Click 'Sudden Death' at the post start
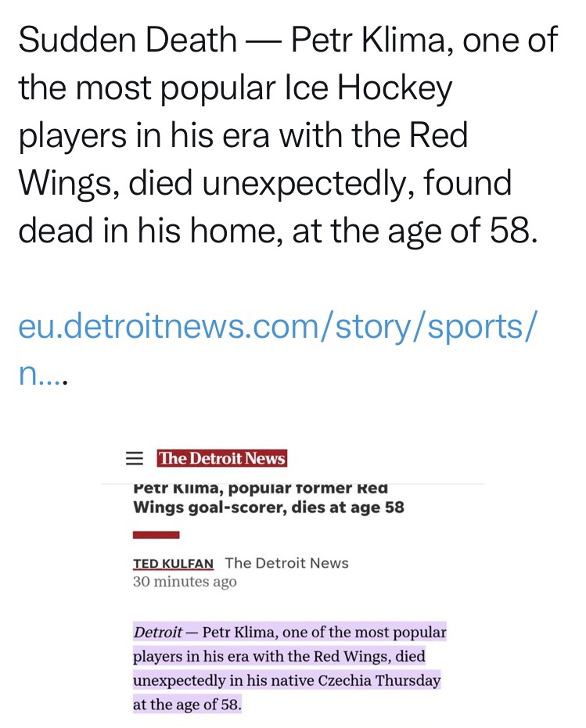This screenshot has width=586, height=728. (x=128, y=41)
